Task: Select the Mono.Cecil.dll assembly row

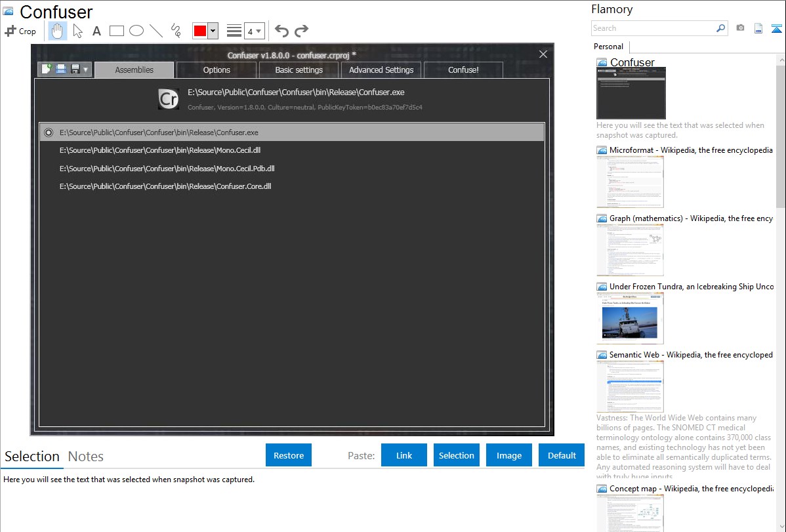Action: (x=292, y=150)
